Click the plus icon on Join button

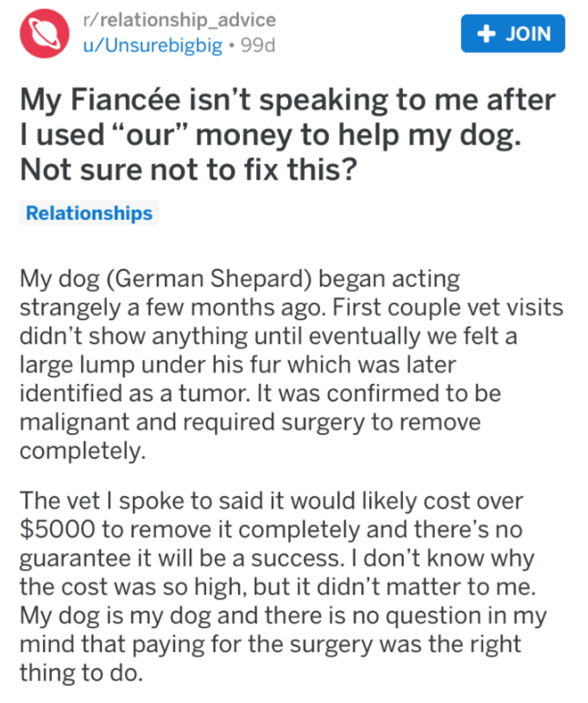(490, 34)
